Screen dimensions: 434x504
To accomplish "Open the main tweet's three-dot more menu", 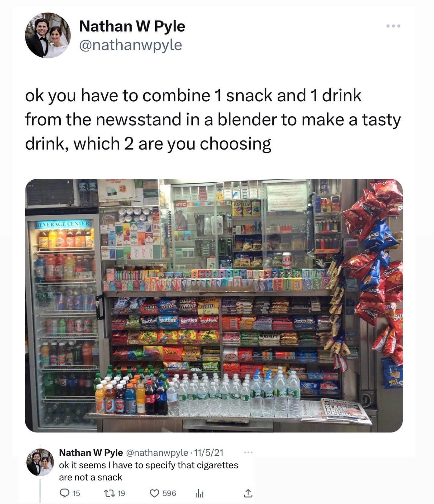I will 394,26.
